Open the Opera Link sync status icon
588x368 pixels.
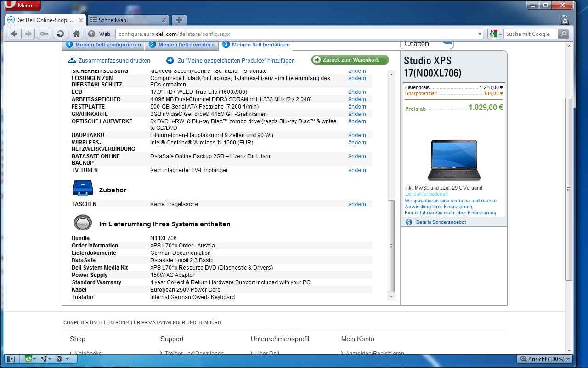[x=30, y=359]
